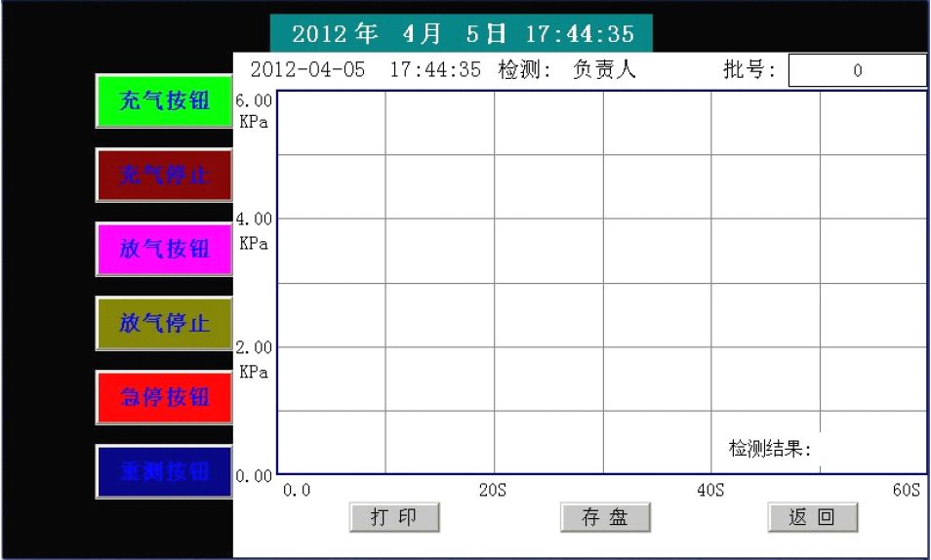The width and height of the screenshot is (931, 560).
Task: Go back using the 返回 button
Action: pyautogui.click(x=812, y=518)
